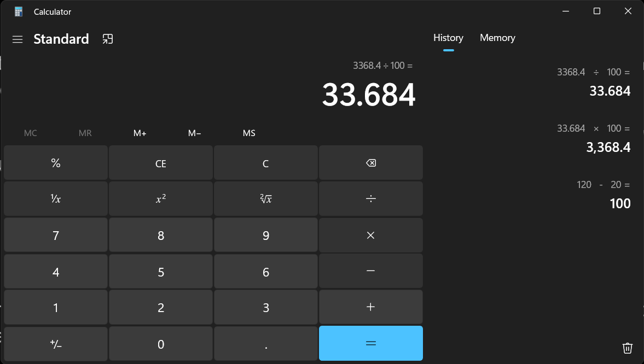Click digit 2 key
The height and width of the screenshot is (364, 644).
[x=160, y=307]
